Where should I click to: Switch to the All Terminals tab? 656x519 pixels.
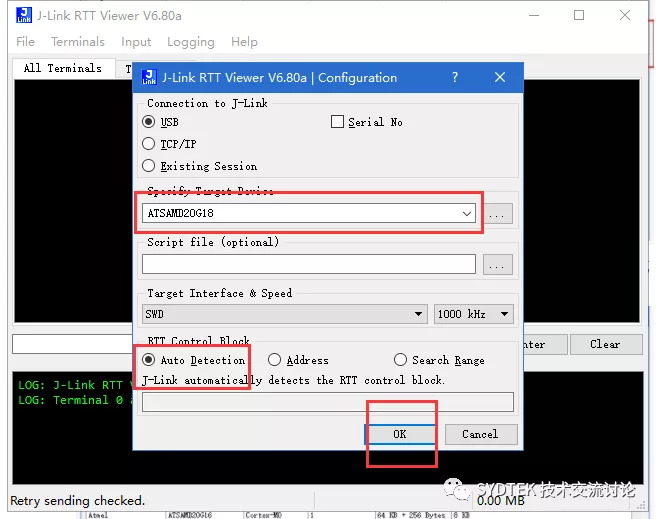tap(63, 68)
